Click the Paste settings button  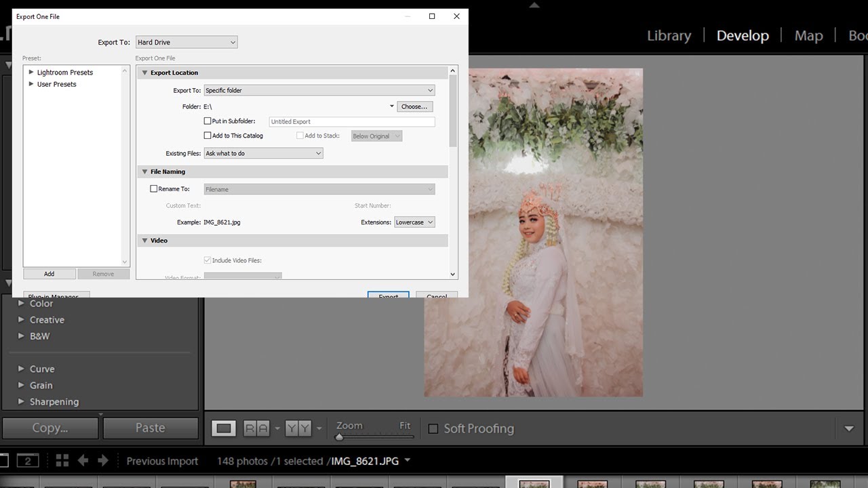[150, 428]
